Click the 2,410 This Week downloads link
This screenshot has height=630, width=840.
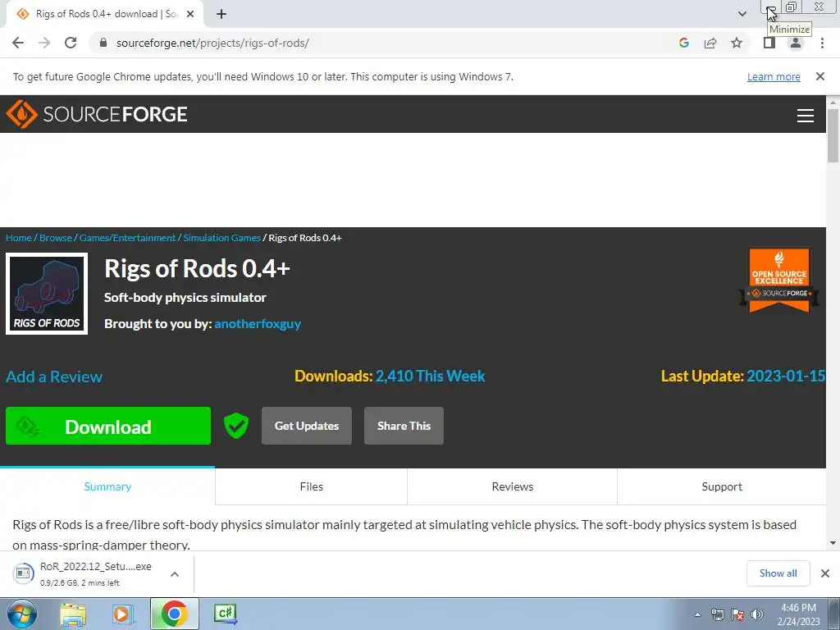coord(430,376)
